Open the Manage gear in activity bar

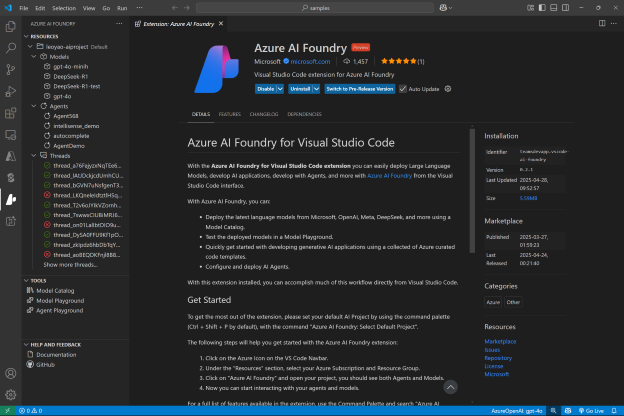click(11, 395)
